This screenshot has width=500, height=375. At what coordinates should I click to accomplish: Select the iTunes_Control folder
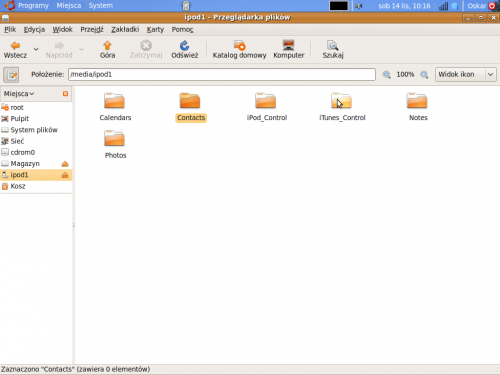[x=342, y=107]
